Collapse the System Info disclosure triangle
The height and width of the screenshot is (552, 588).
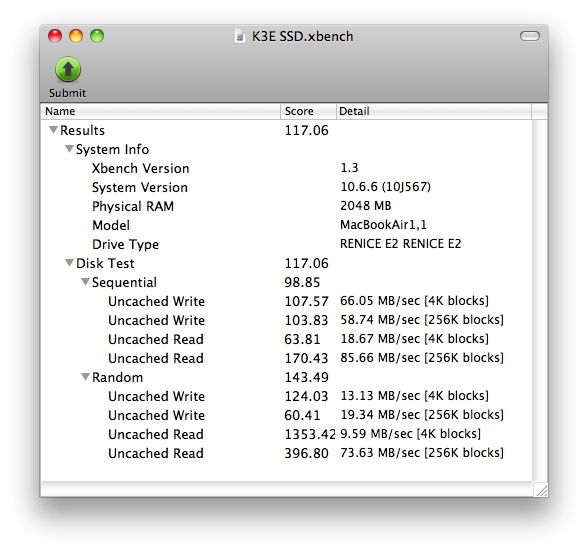click(69, 149)
